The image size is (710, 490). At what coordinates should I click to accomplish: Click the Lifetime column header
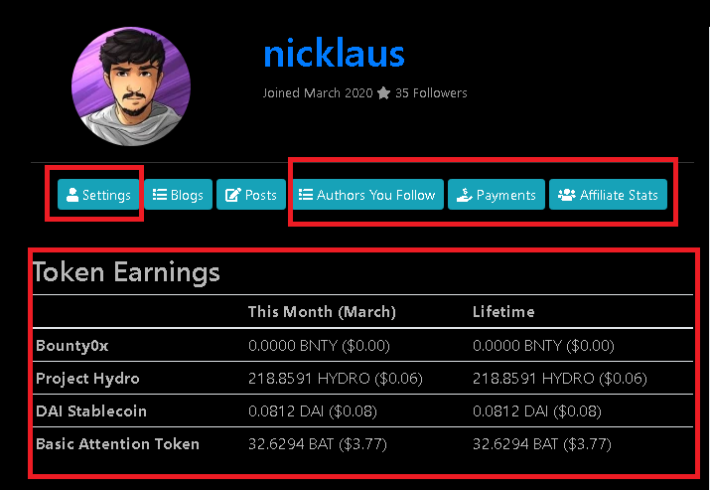click(504, 312)
